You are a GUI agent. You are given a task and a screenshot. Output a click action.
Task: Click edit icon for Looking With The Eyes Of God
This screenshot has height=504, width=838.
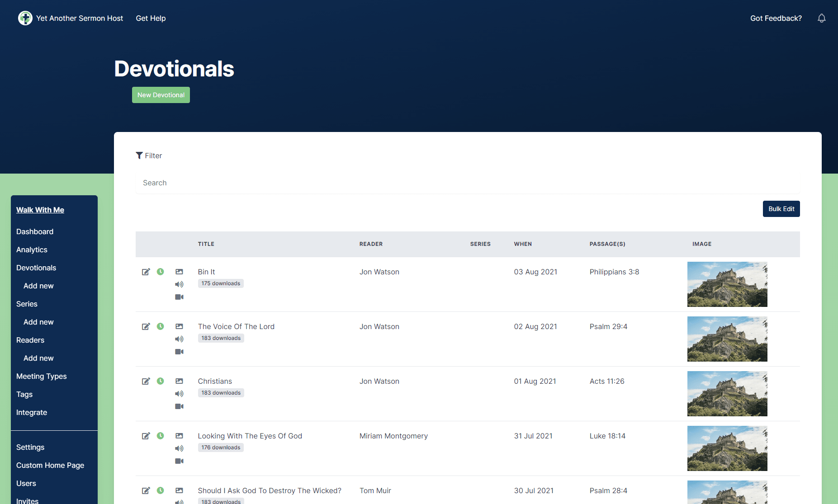click(x=146, y=436)
